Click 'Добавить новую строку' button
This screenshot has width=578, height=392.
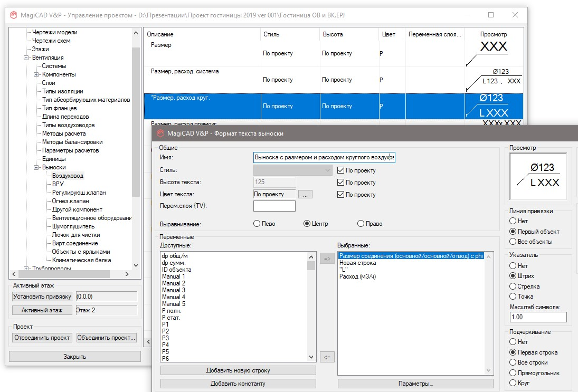238,370
